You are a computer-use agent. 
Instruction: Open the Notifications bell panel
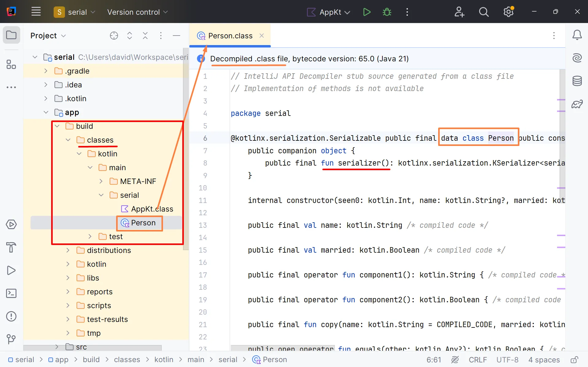coord(577,35)
